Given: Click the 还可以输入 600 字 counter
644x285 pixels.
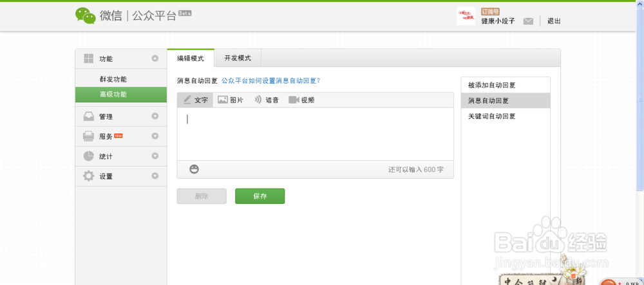Looking at the screenshot, I should 416,169.
